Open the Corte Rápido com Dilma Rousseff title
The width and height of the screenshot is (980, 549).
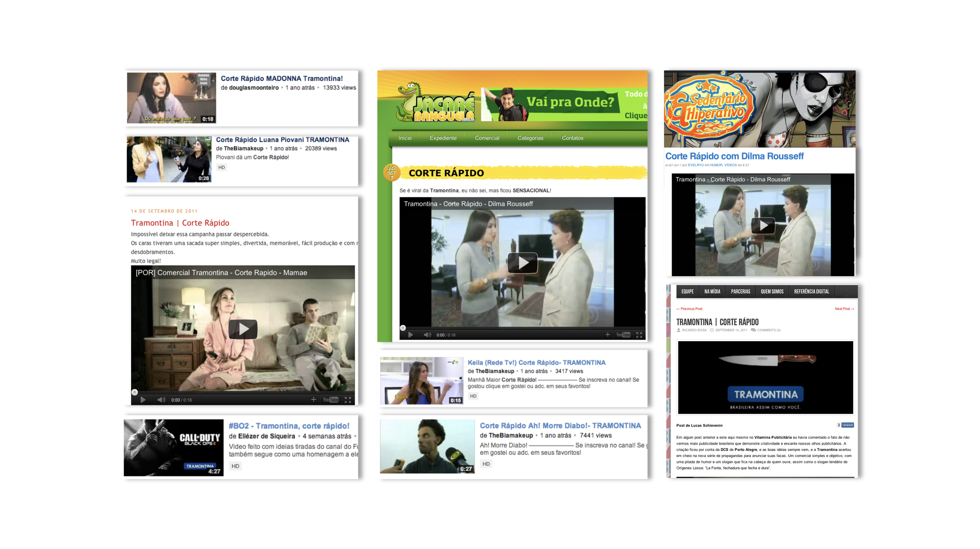[x=734, y=156]
